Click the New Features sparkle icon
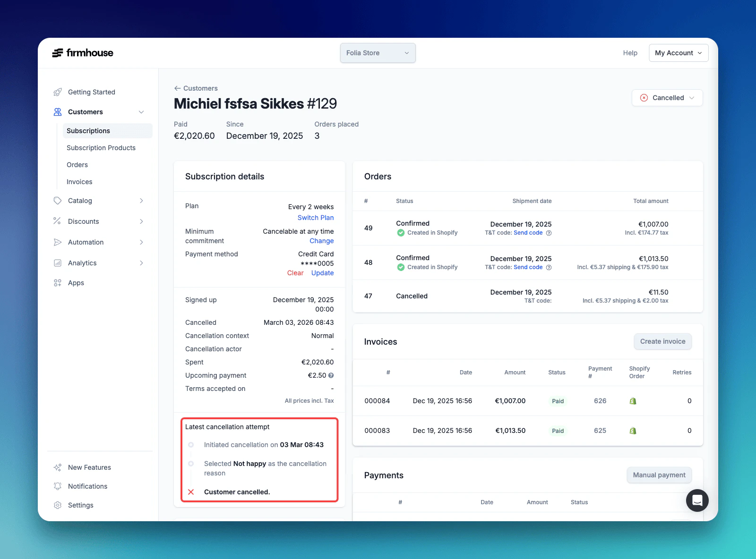756x559 pixels. (x=58, y=467)
